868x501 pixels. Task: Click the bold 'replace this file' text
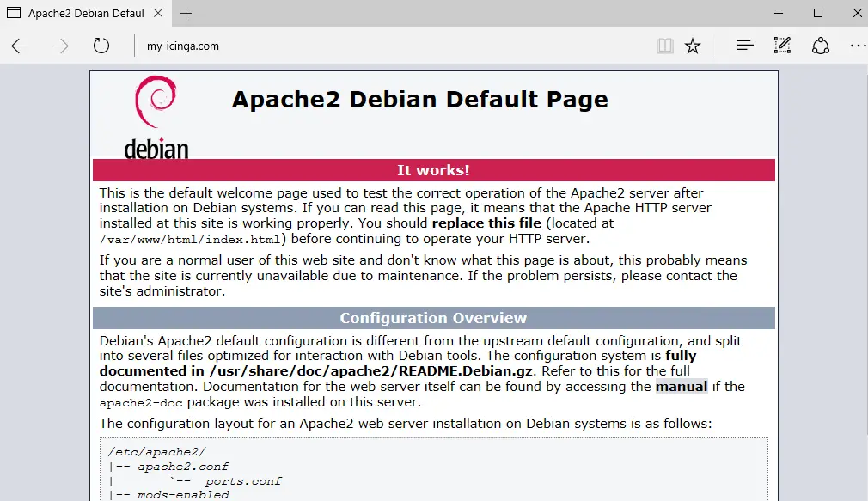tap(486, 223)
